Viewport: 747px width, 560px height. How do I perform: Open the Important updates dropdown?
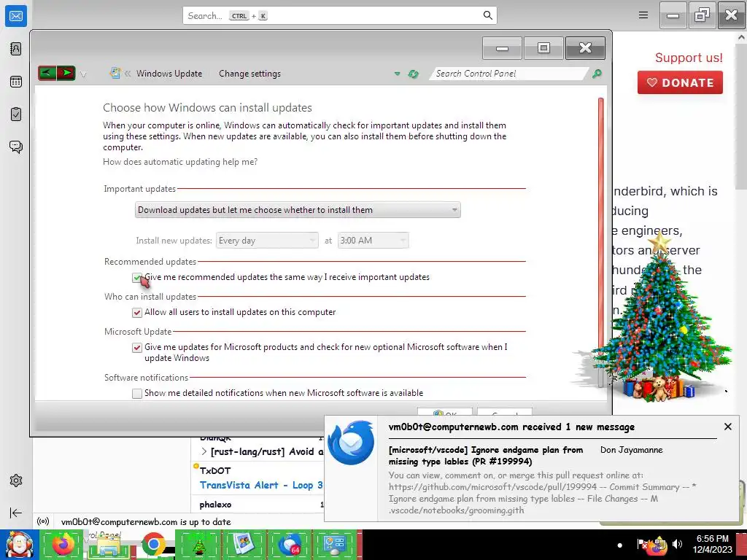click(x=298, y=210)
